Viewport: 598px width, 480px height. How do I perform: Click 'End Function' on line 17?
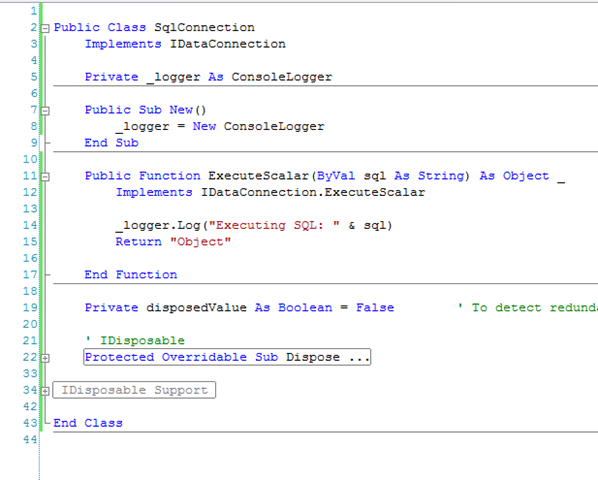click(x=131, y=275)
